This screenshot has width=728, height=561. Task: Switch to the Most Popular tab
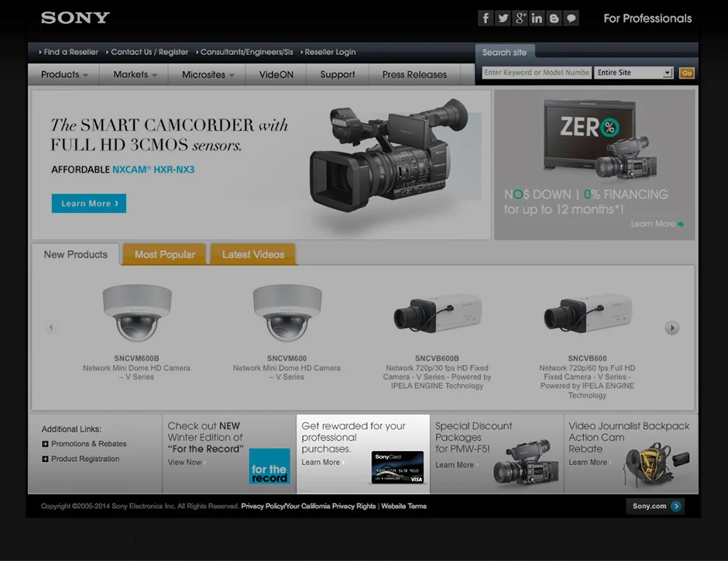point(165,254)
